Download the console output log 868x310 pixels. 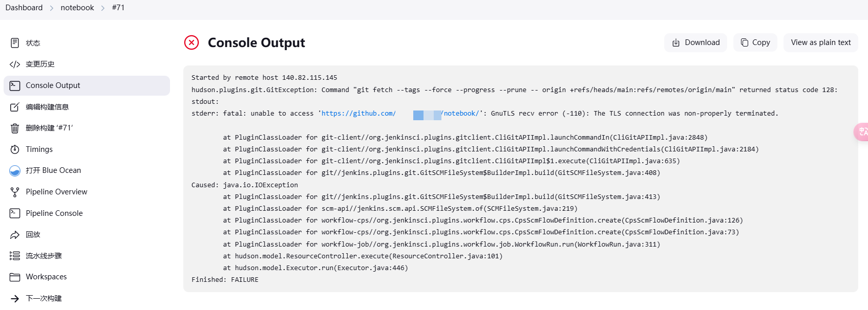tap(695, 42)
